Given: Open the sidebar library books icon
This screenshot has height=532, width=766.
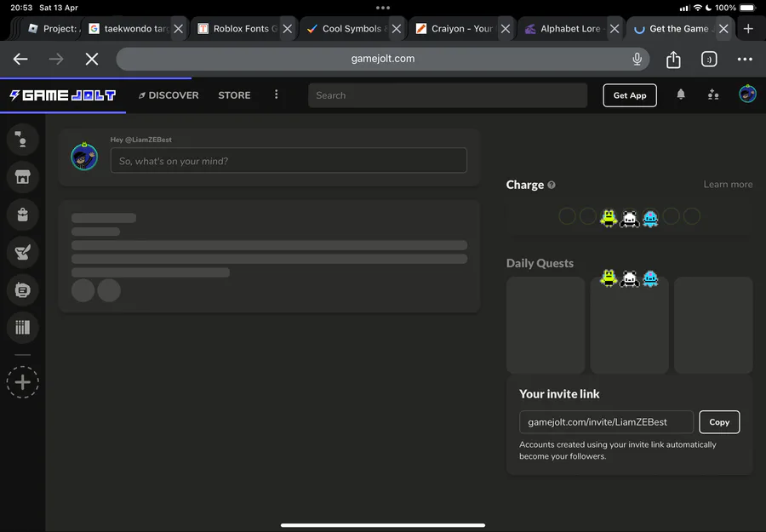Looking at the screenshot, I should [22, 328].
